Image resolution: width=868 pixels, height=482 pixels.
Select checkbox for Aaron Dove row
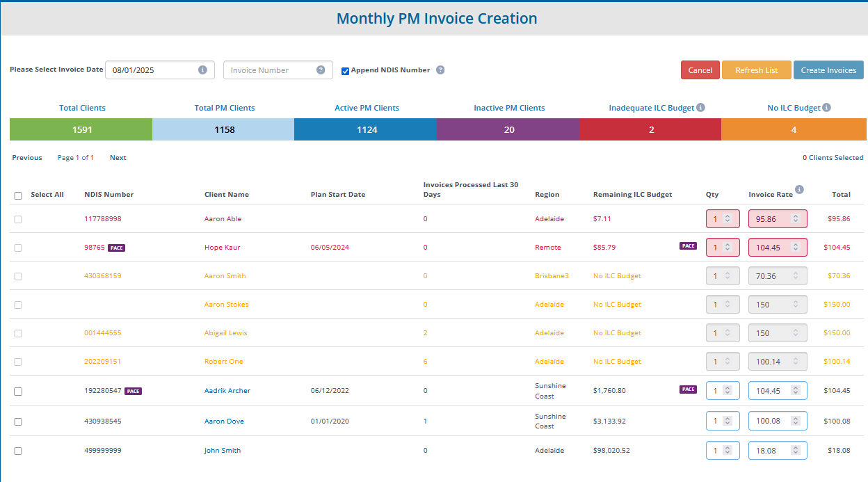(18, 421)
